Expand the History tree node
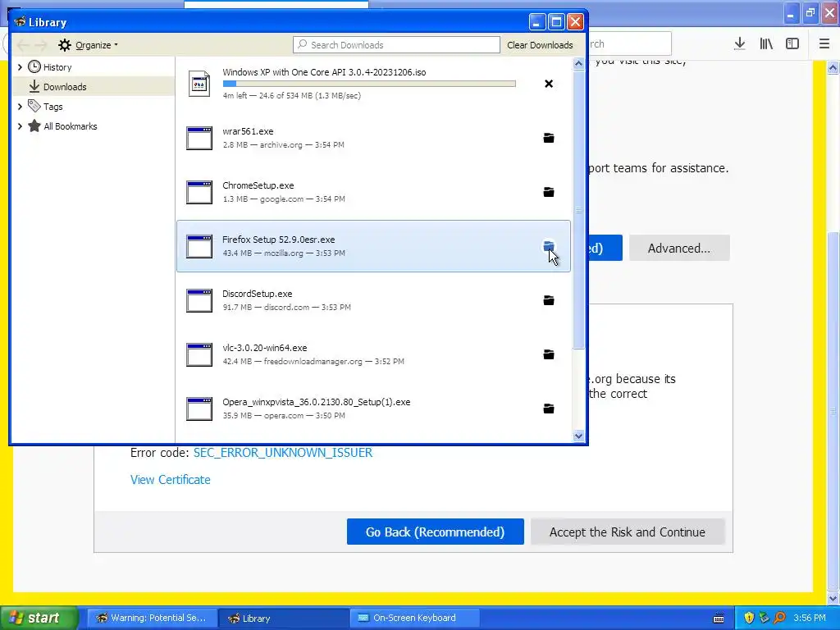Viewport: 840px width, 630px height. tap(20, 67)
